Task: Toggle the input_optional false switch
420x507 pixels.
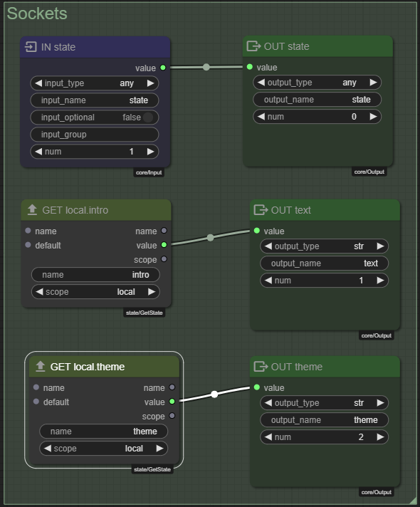Action: pos(148,117)
